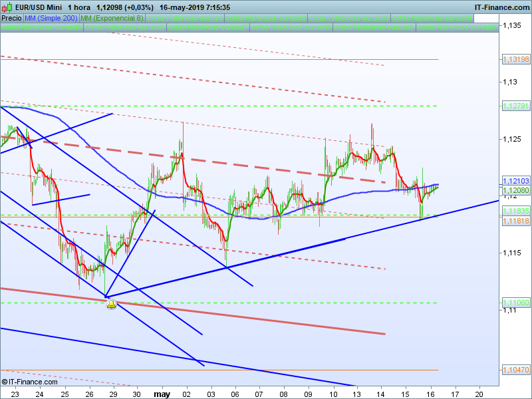532x399 pixels.
Task: Click the 1,12098 (+0,03%) price readout
Action: pos(125,7)
